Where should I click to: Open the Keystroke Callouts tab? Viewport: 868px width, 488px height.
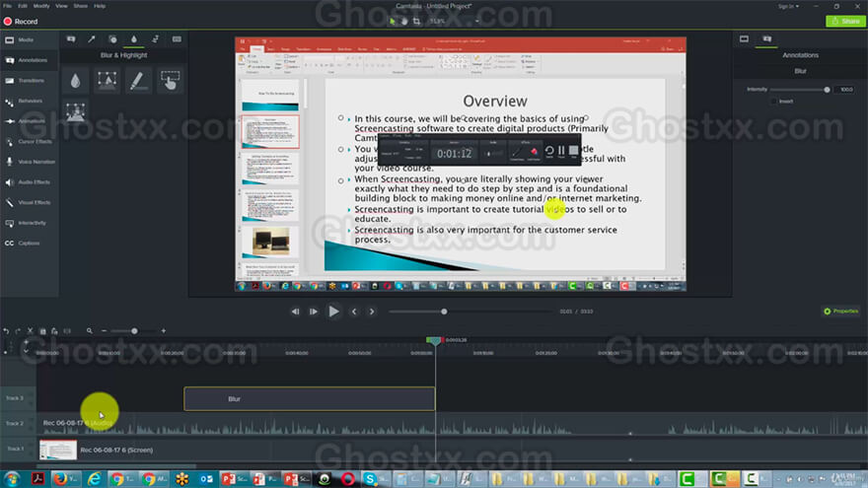177,39
